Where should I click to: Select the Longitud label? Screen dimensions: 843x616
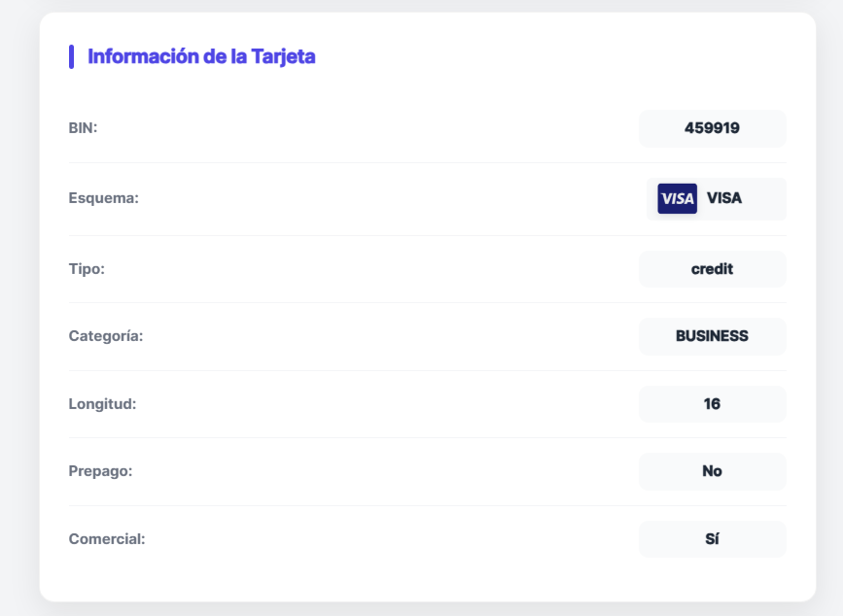(101, 403)
